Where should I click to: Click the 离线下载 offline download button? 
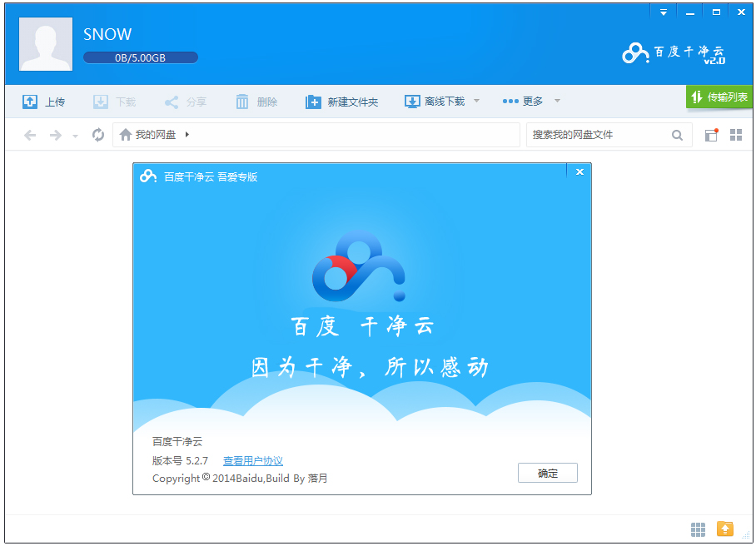(435, 102)
